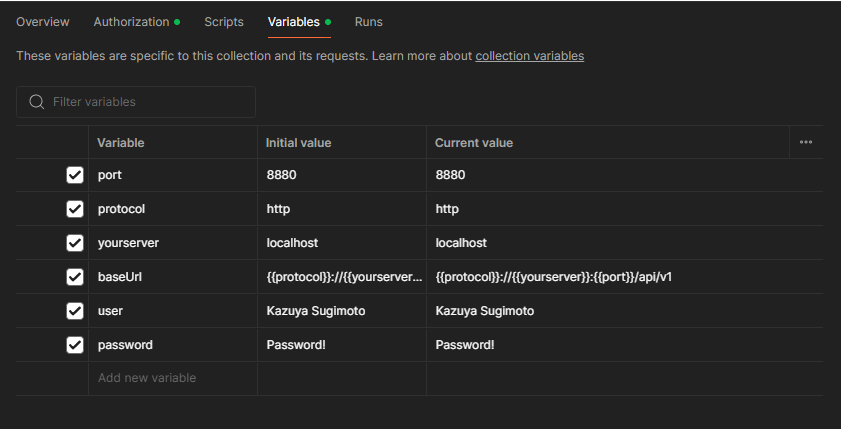The height and width of the screenshot is (429, 841).
Task: Disable the user variable checkbox
Action: (75, 311)
